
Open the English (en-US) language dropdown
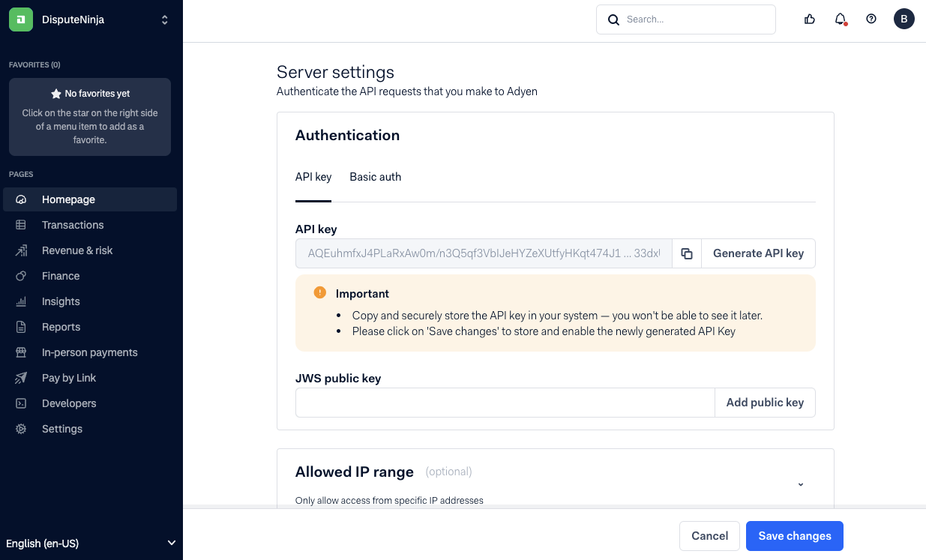click(91, 544)
